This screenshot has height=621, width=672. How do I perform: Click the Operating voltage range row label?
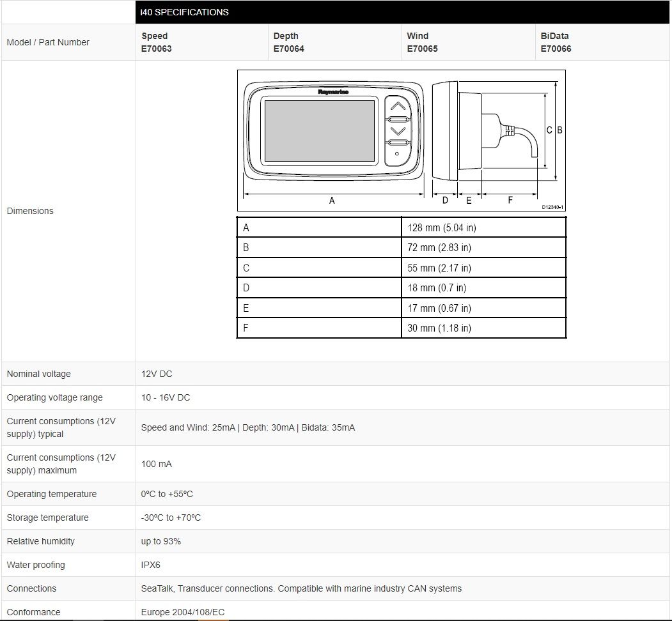pyautogui.click(x=54, y=397)
